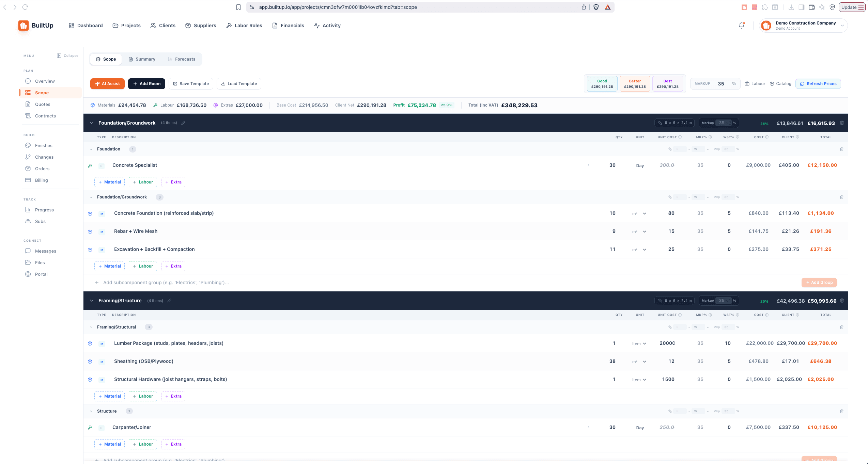This screenshot has width=868, height=464.
Task: Open the Demo Construction Company account dropdown
Action: click(x=803, y=25)
